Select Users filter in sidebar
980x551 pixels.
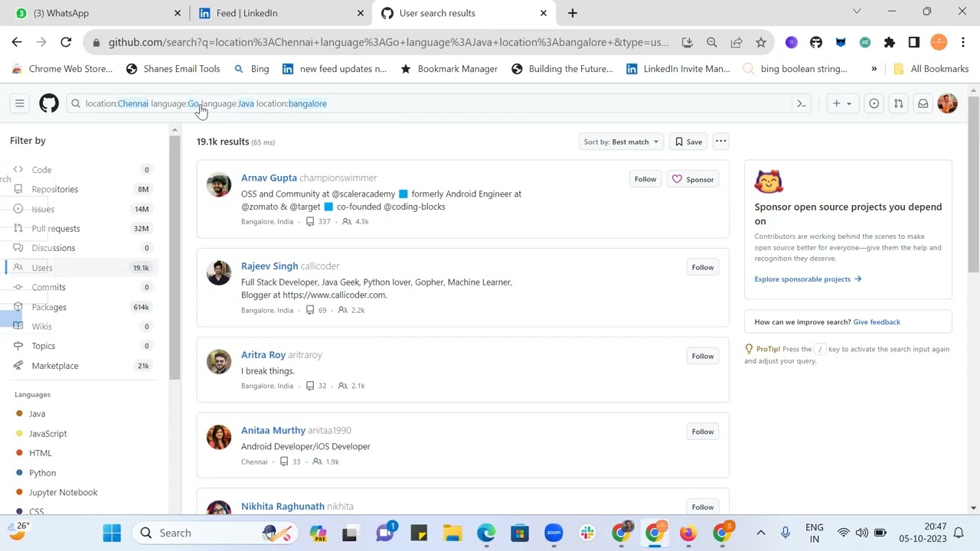pyautogui.click(x=82, y=268)
